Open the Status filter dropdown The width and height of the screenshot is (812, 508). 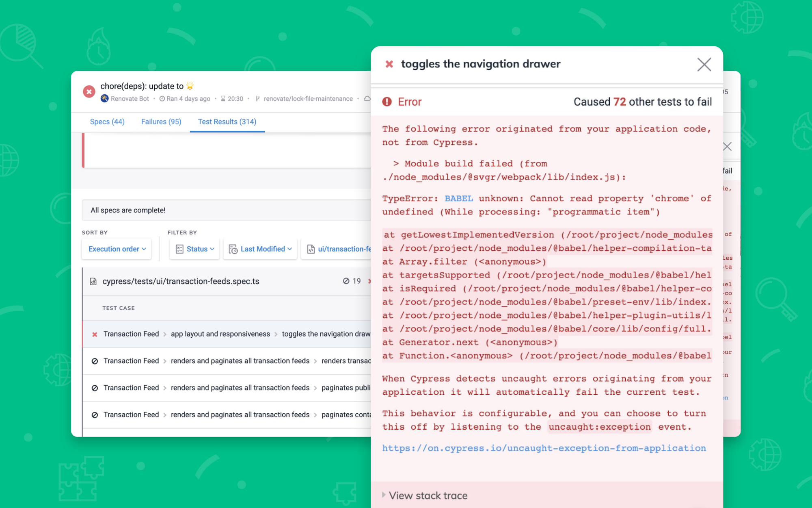click(195, 249)
